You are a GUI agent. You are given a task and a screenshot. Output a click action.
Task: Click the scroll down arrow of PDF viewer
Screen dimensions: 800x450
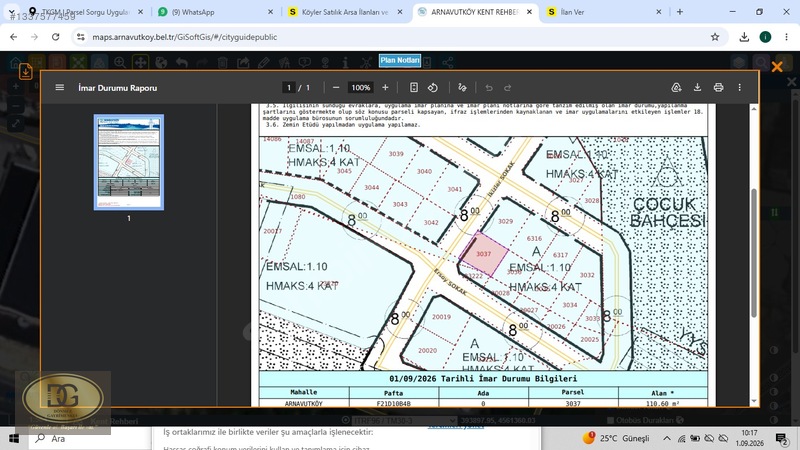coord(754,402)
